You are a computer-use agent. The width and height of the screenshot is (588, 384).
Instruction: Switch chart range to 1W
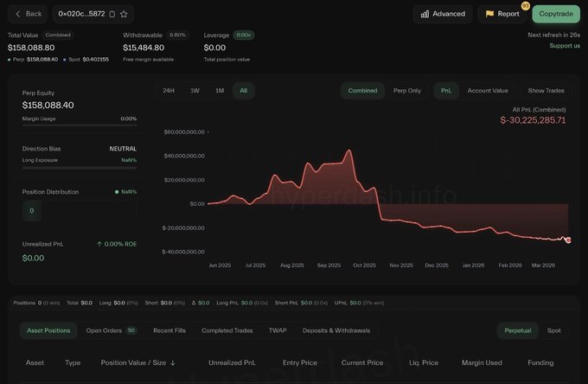click(195, 91)
